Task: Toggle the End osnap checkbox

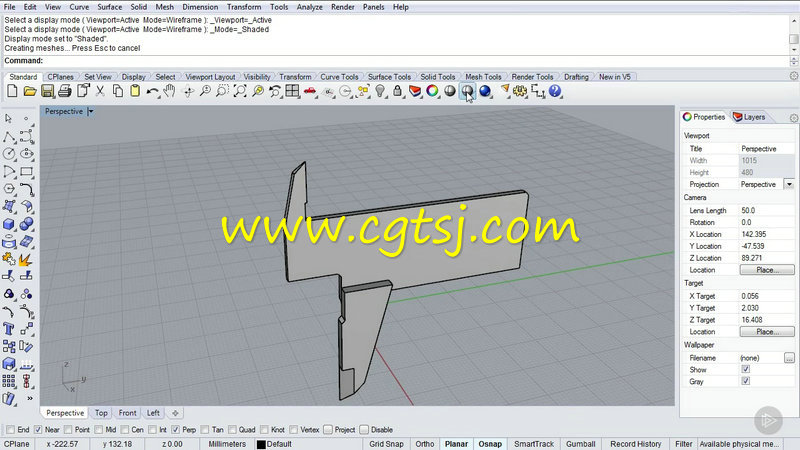Action: (x=10, y=430)
